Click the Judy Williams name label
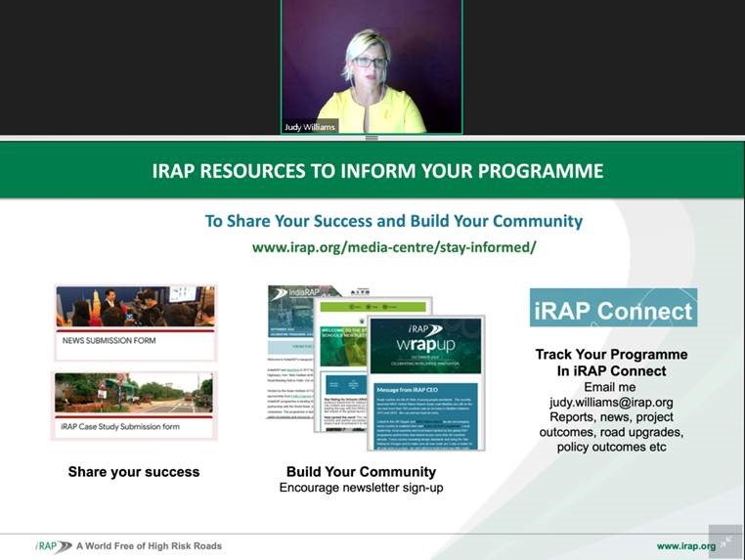The image size is (745, 560). (309, 127)
